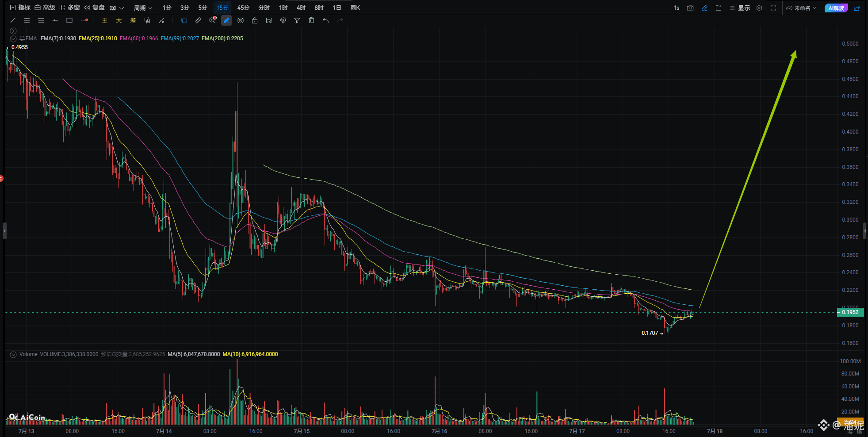
Task: Switch to the 分时 intraday view
Action: coord(264,8)
